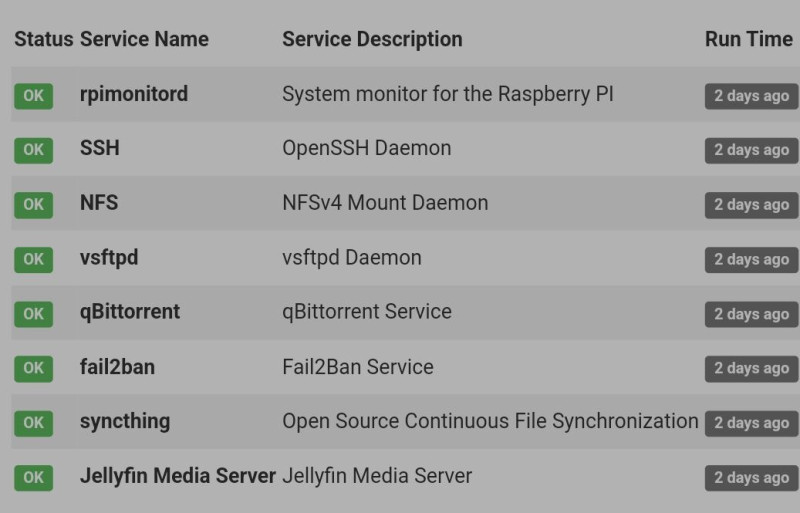Click the "2 days ago" badge for SSH
Image resolution: width=800 pixels, height=513 pixels.
[x=751, y=150]
